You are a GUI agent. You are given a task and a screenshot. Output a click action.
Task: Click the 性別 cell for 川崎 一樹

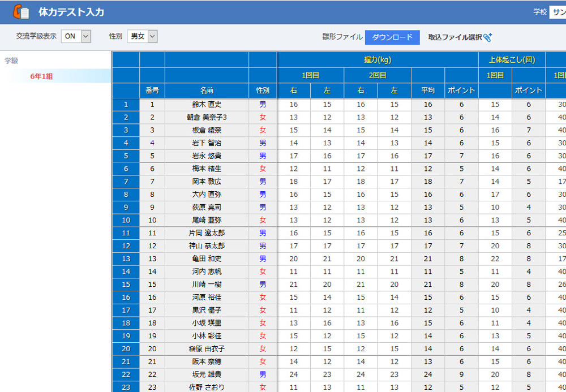pos(263,285)
